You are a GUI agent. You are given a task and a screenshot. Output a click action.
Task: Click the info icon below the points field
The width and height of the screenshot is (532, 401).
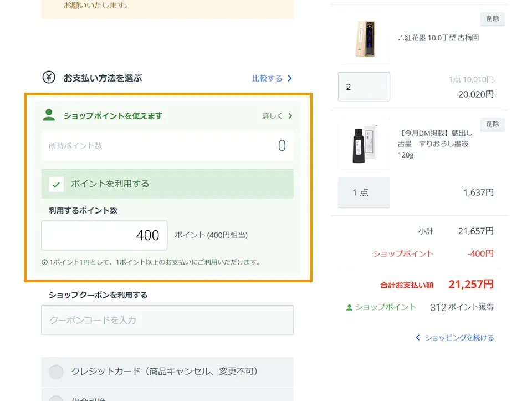pos(44,262)
